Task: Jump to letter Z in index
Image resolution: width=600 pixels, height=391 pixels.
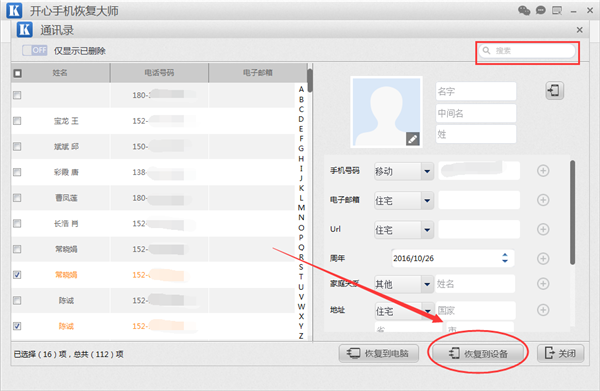Action: [x=301, y=336]
